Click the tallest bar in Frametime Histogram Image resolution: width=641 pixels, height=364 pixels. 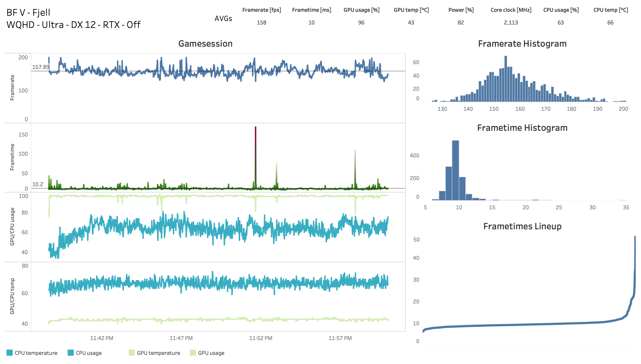pyautogui.click(x=455, y=170)
